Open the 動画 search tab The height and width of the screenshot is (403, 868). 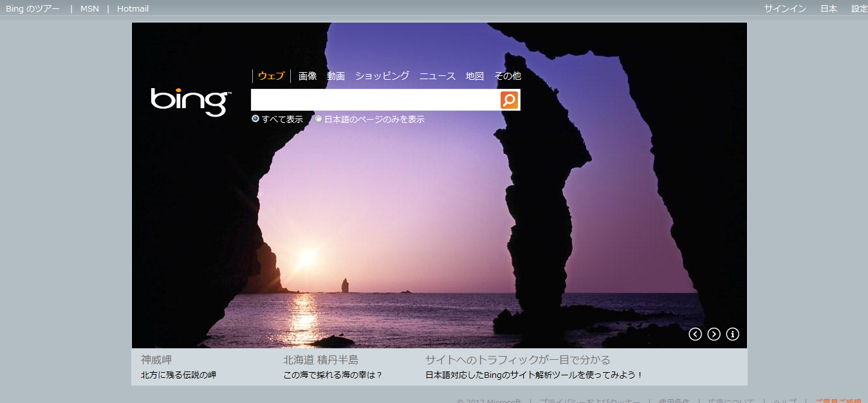(336, 76)
